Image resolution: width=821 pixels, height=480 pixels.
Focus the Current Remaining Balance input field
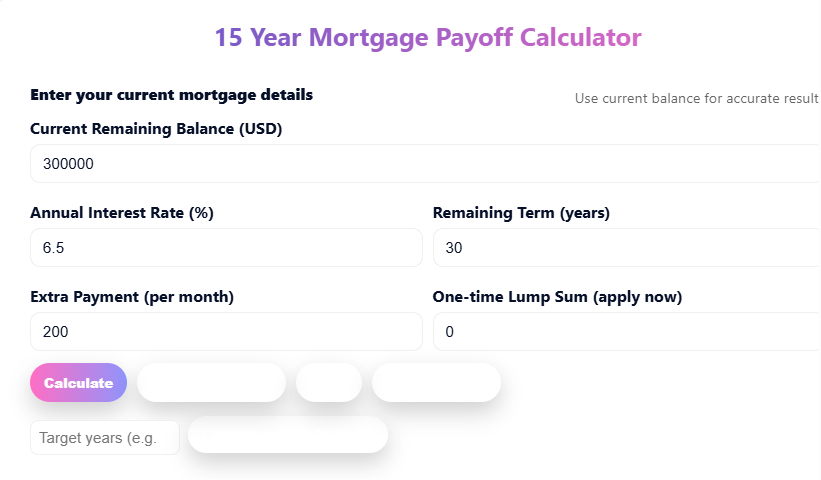(x=425, y=164)
